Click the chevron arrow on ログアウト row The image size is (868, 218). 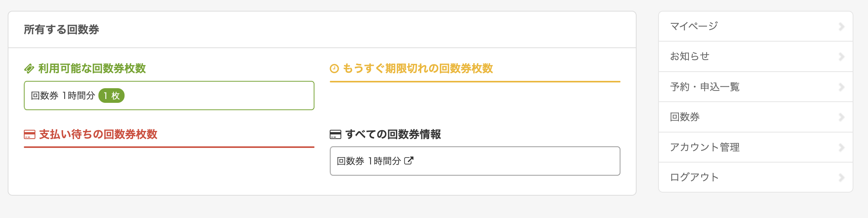841,178
